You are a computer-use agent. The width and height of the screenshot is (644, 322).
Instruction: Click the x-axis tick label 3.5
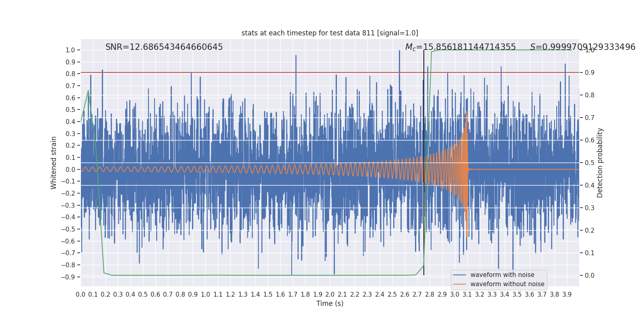[x=517, y=295]
